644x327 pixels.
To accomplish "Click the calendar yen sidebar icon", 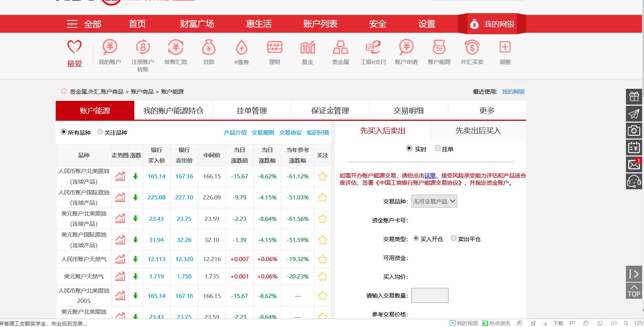I will click(x=634, y=148).
